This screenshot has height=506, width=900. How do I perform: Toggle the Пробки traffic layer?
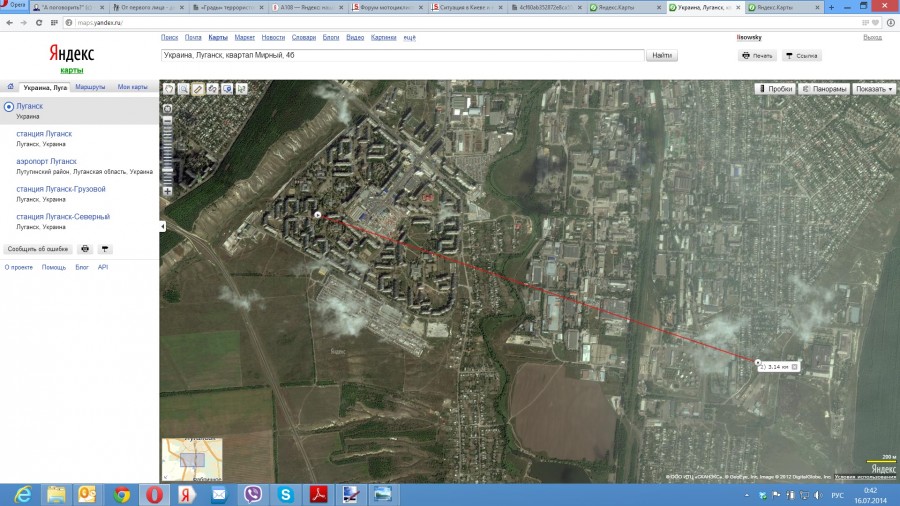(775, 89)
